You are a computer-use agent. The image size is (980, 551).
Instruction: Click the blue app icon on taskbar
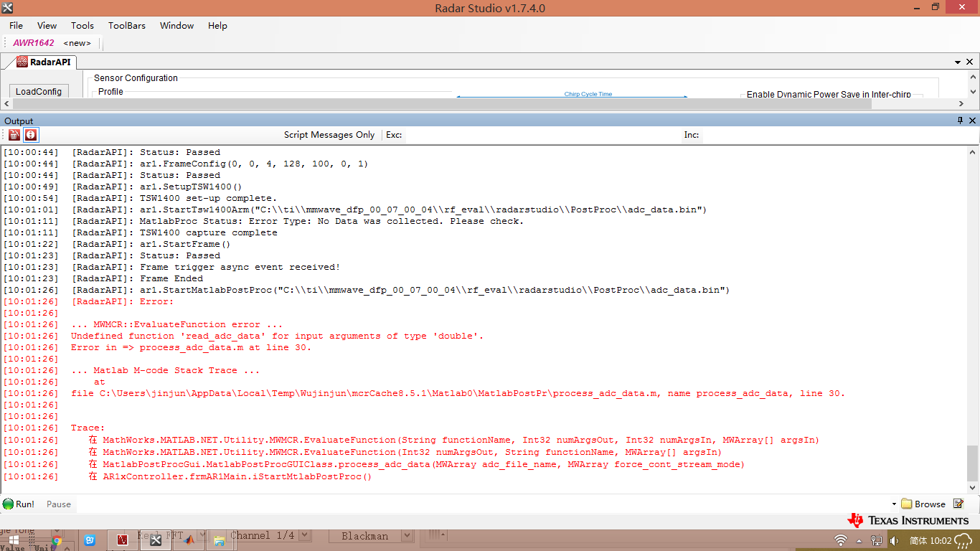pyautogui.click(x=90, y=540)
